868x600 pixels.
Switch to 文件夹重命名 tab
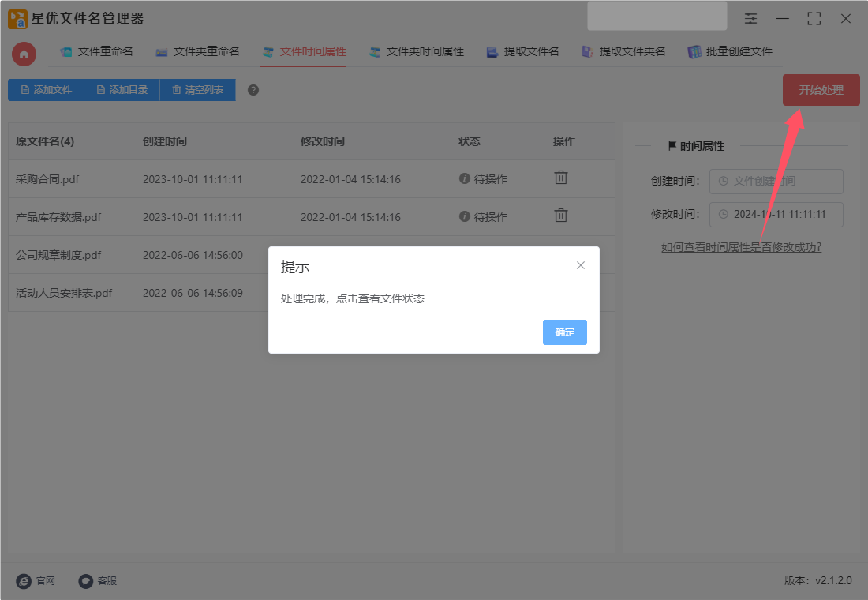coord(197,51)
